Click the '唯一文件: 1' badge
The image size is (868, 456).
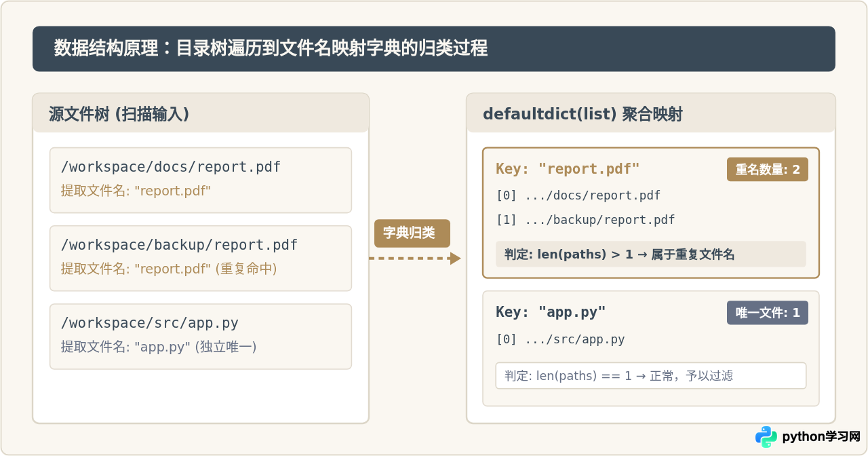click(768, 313)
